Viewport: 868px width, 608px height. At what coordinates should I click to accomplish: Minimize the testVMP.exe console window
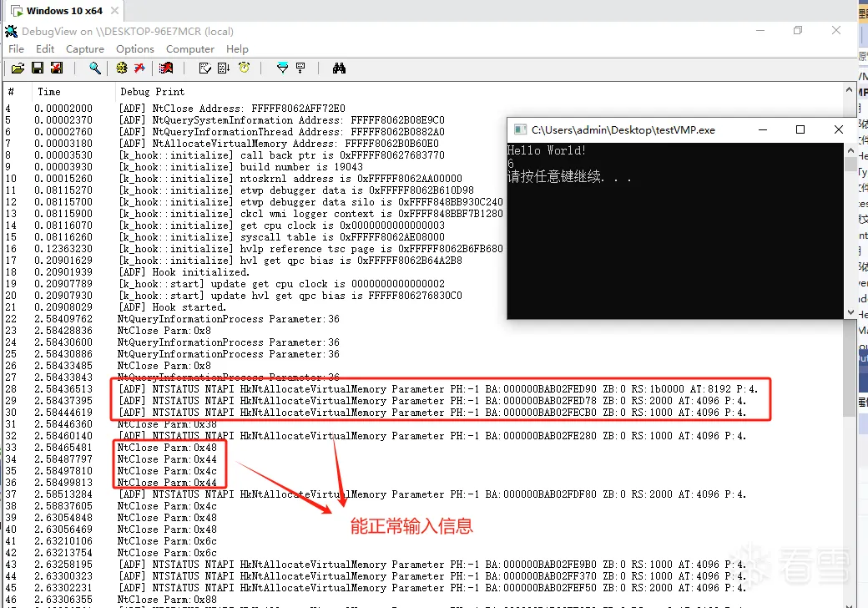tap(762, 129)
